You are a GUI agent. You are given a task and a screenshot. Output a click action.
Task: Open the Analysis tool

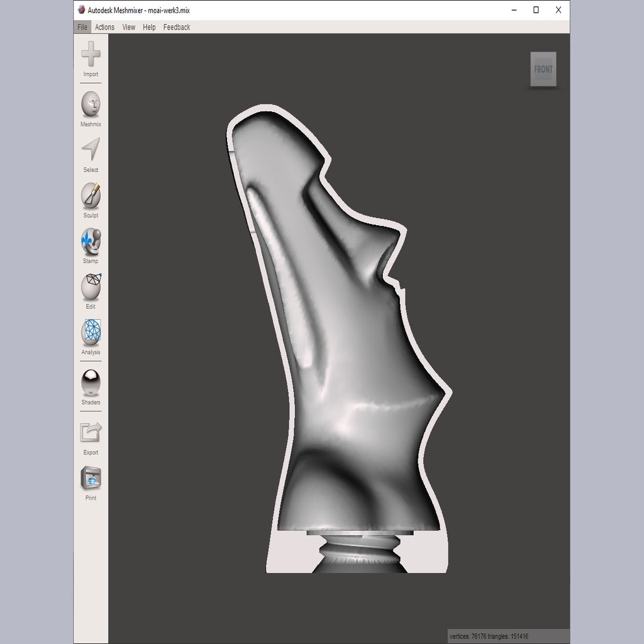[x=91, y=332]
